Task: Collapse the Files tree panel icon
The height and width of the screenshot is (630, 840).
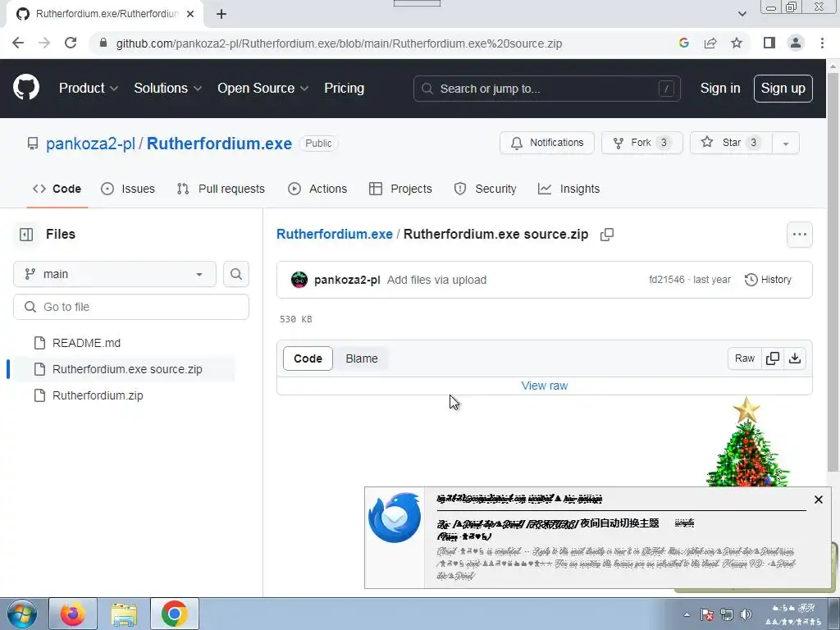Action: [x=26, y=235]
